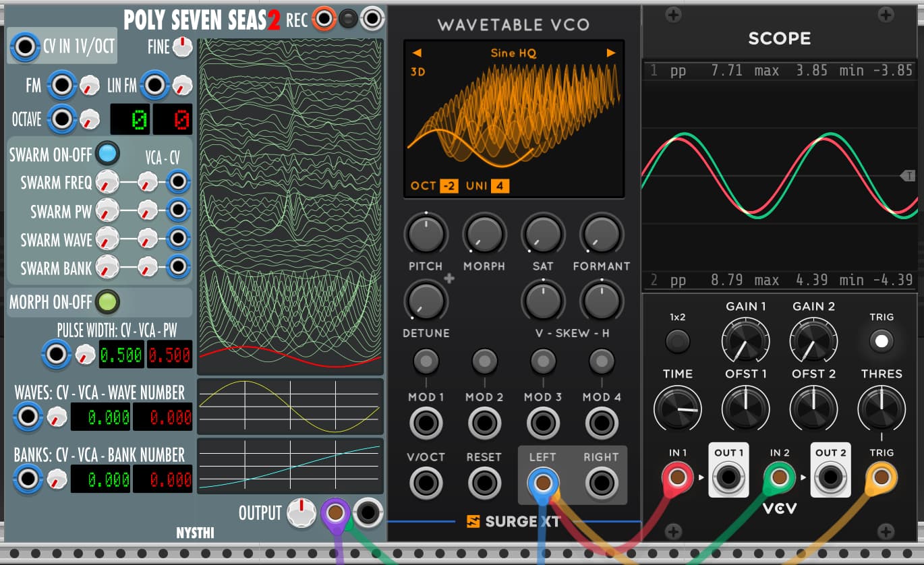Screen dimensions: 924x565
Task: Toggle the MORPH ON-OFF green button
Action: coord(107,302)
